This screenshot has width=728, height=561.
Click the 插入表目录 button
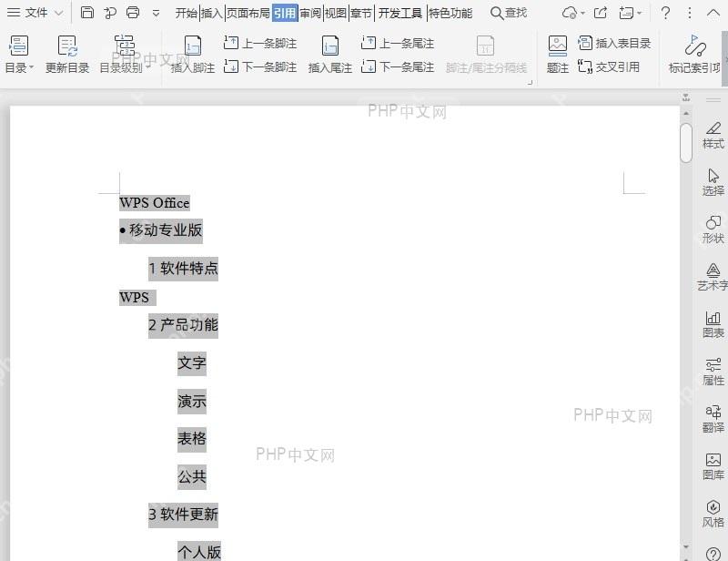click(614, 43)
